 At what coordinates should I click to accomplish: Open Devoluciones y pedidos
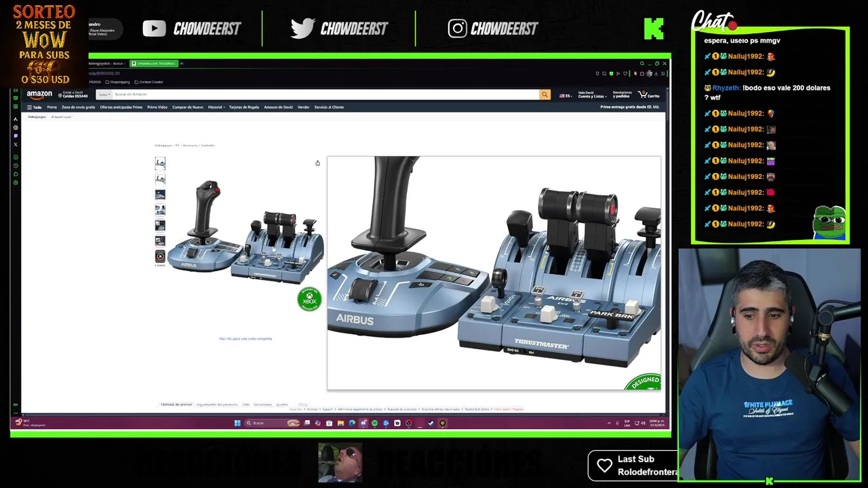622,95
